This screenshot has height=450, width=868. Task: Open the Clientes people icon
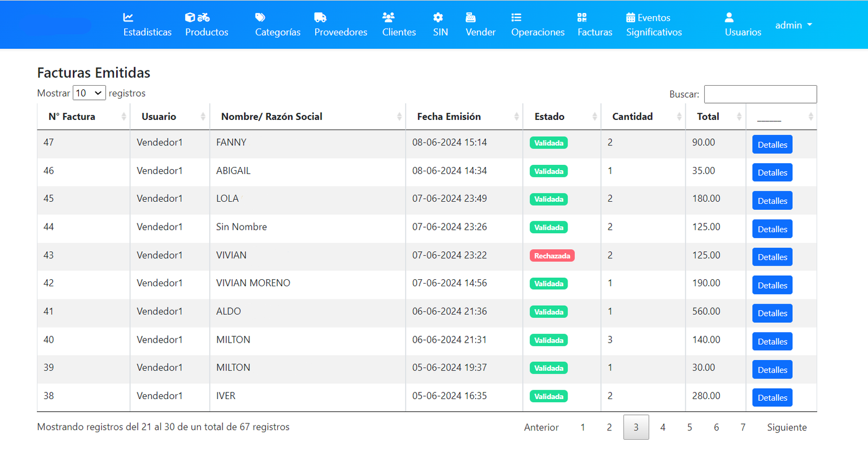388,17
